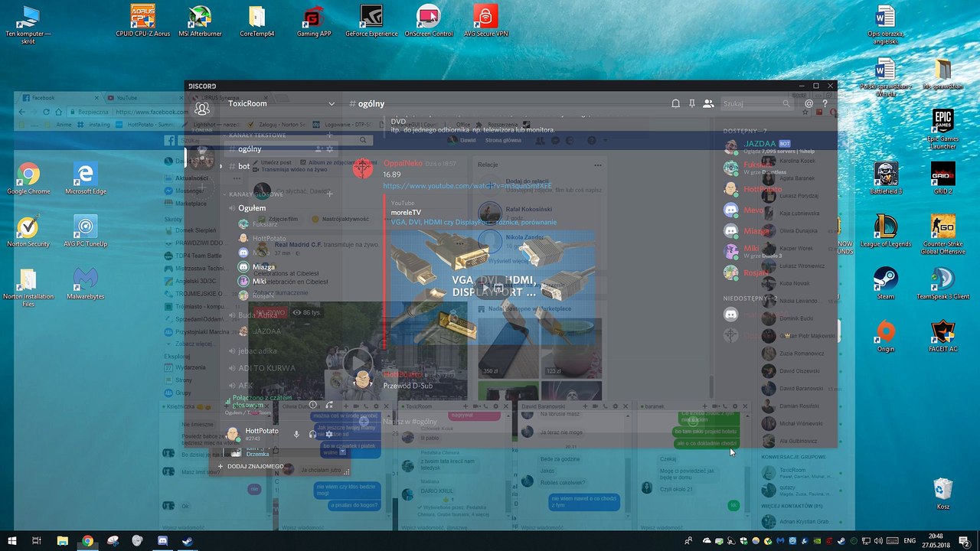Open voice connection info icon

[x=312, y=405]
